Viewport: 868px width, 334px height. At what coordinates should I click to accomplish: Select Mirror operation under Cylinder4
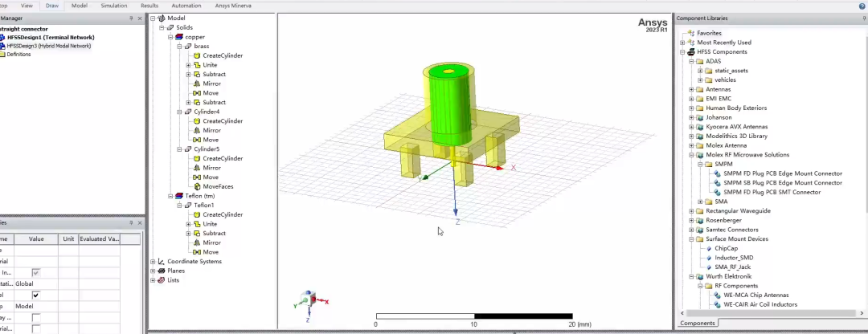pyautogui.click(x=211, y=130)
